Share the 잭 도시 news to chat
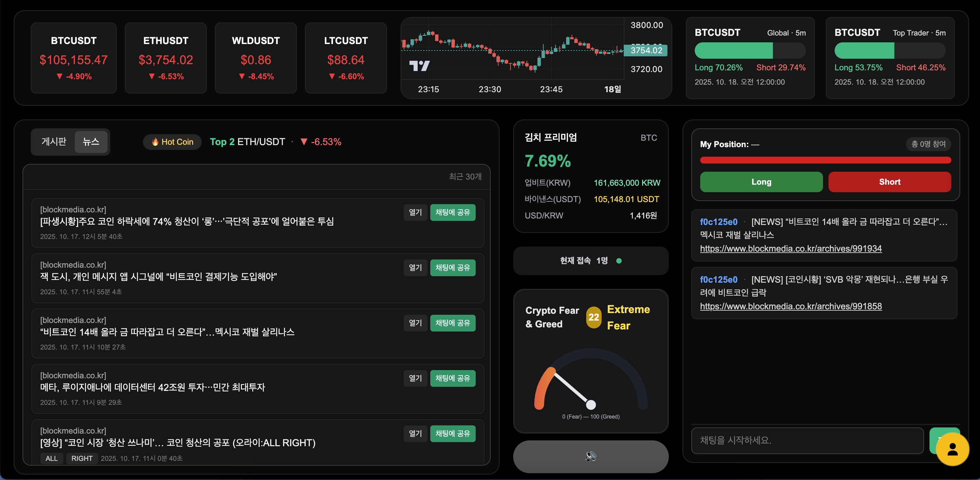 point(452,268)
